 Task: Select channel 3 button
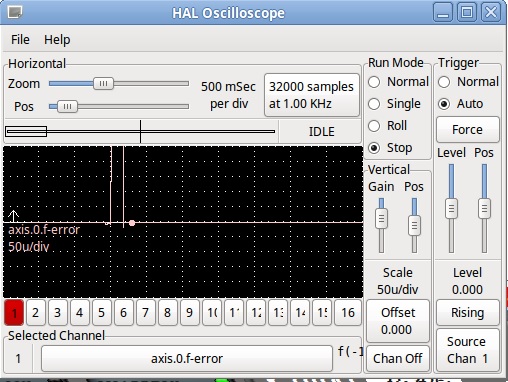(x=58, y=313)
